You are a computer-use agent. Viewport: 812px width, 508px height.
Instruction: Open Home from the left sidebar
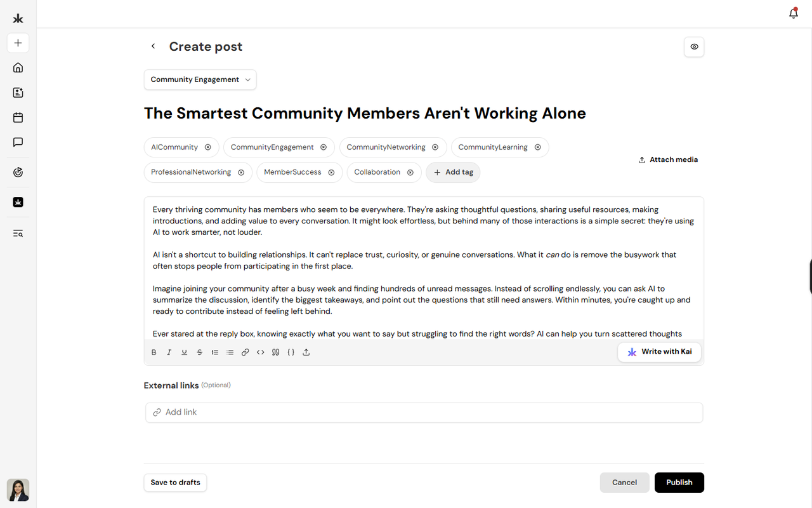[18, 67]
